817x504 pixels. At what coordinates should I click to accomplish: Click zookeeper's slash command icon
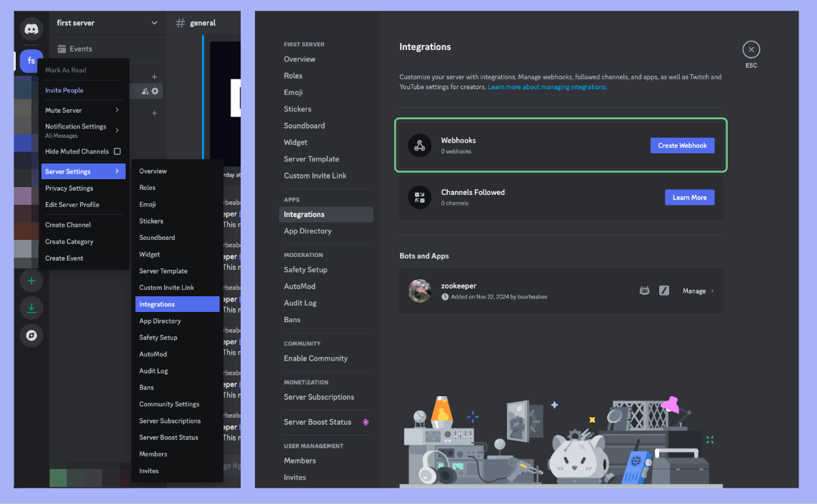pyautogui.click(x=664, y=291)
